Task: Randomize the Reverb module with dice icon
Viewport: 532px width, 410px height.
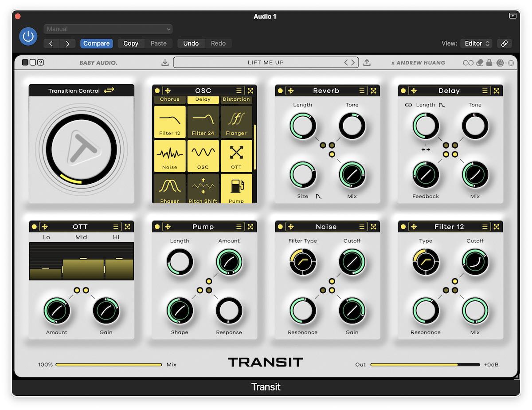Action: 373,91
